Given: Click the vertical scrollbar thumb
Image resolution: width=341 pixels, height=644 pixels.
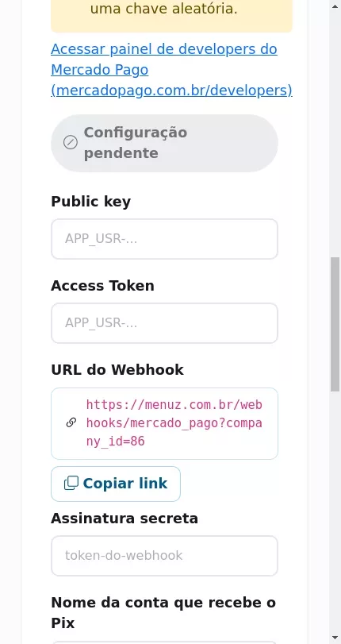Looking at the screenshot, I should coord(335,325).
